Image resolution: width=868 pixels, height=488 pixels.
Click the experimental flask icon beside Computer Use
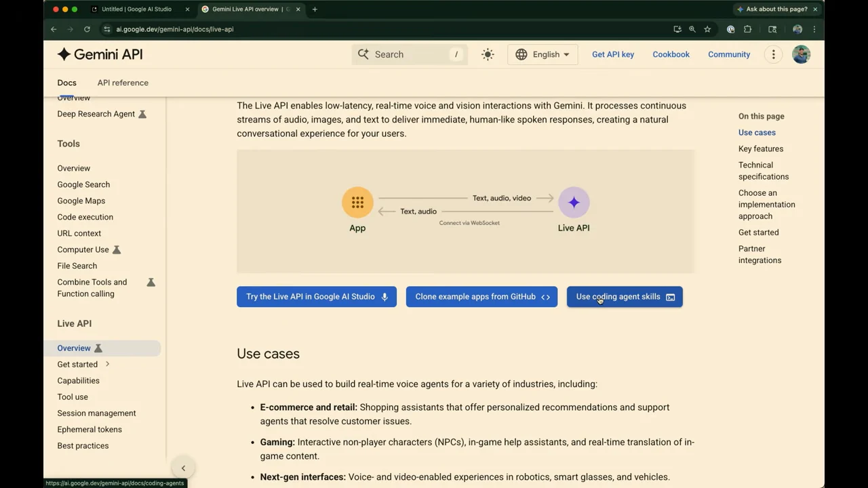pyautogui.click(x=117, y=249)
